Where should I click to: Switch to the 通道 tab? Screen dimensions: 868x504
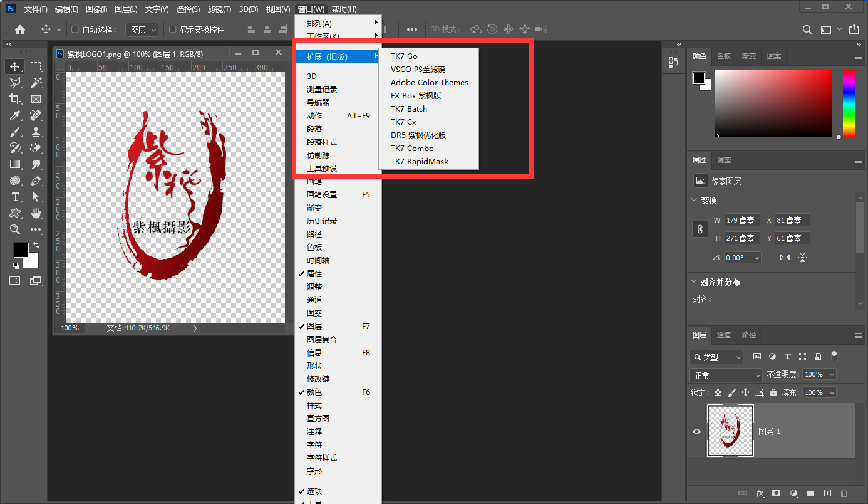pos(724,335)
